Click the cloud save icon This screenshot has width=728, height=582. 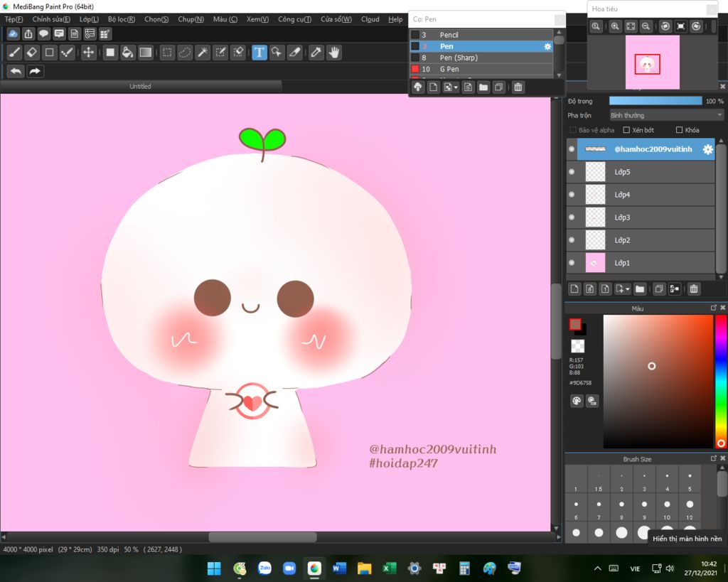[13, 33]
